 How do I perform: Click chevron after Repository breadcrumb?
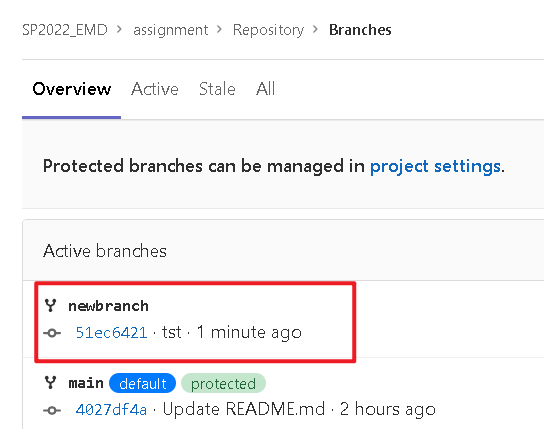[315, 29]
